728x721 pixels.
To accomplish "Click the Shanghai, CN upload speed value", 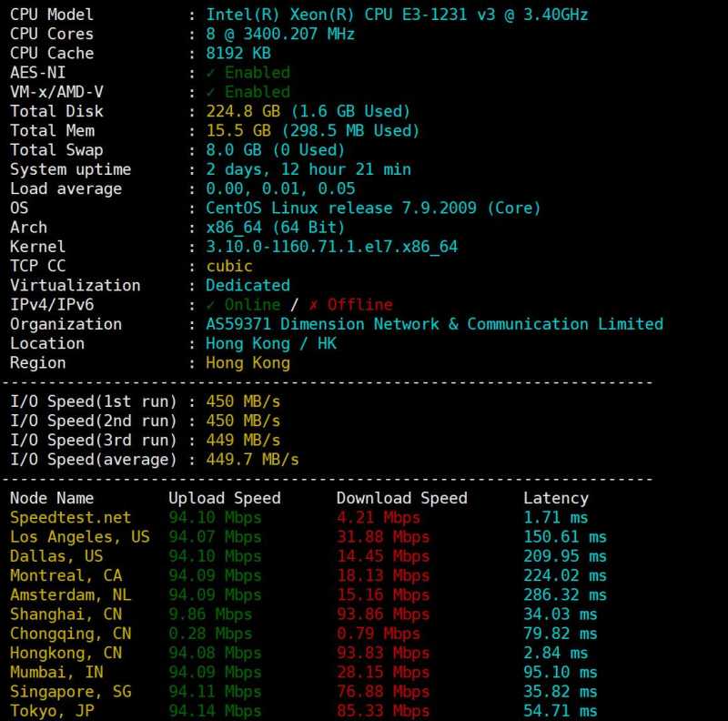I will tap(210, 614).
